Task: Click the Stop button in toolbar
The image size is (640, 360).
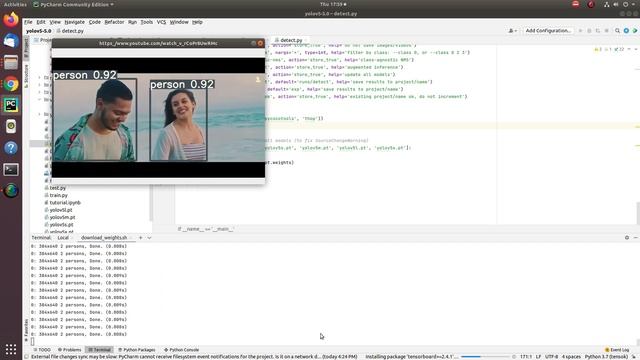Action: click(x=607, y=31)
